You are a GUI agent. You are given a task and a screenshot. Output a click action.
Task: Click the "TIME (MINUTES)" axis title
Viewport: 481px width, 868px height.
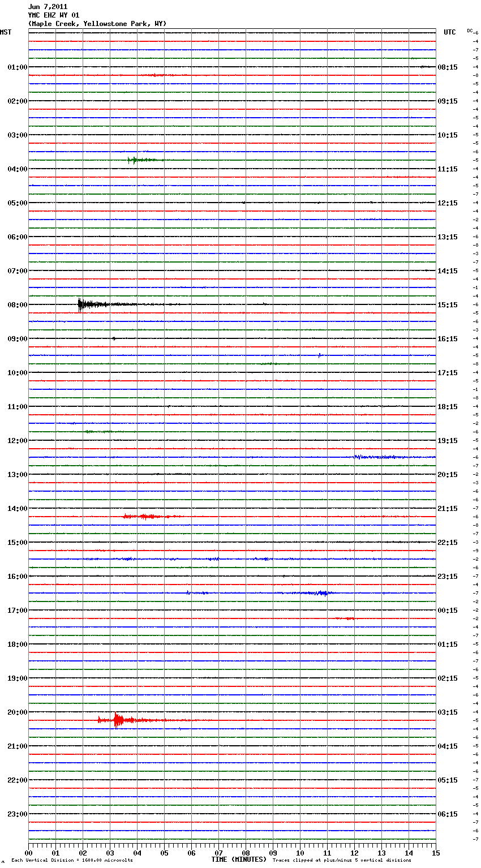(x=239, y=860)
